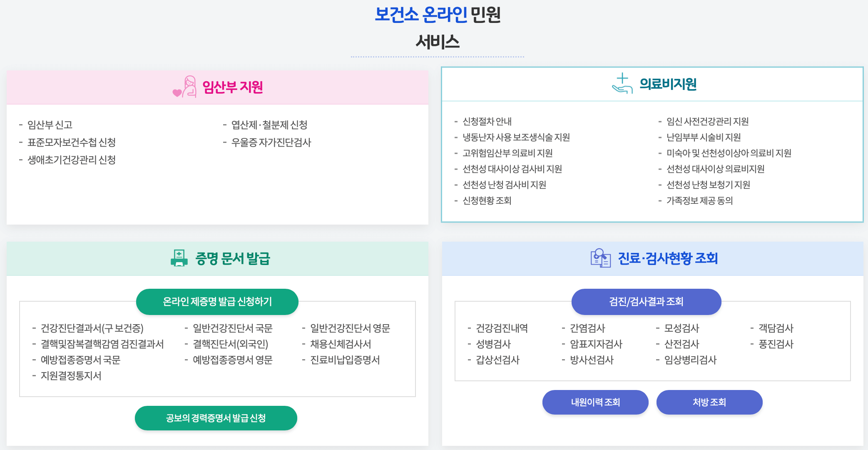This screenshot has height=450, width=868.
Task: Open 처방 조회
Action: [x=709, y=402]
